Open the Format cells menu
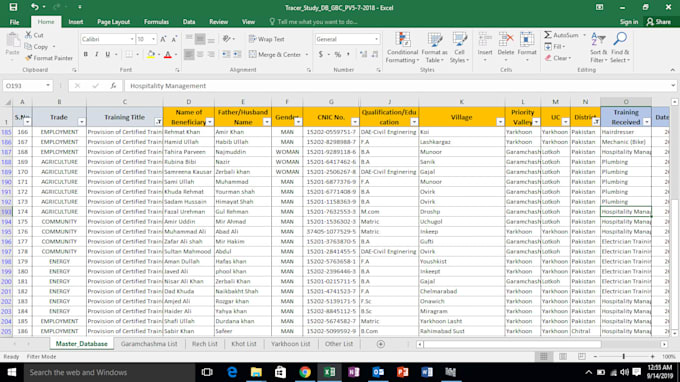 coord(527,47)
